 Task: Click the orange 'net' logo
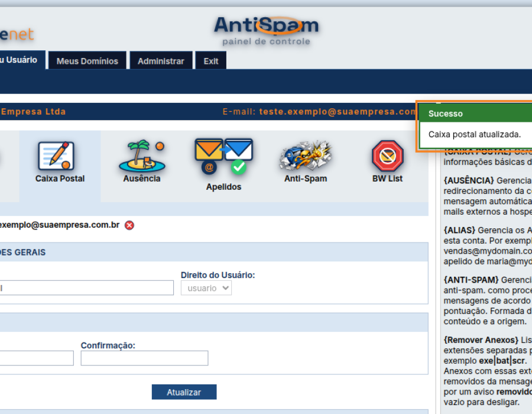click(x=17, y=34)
